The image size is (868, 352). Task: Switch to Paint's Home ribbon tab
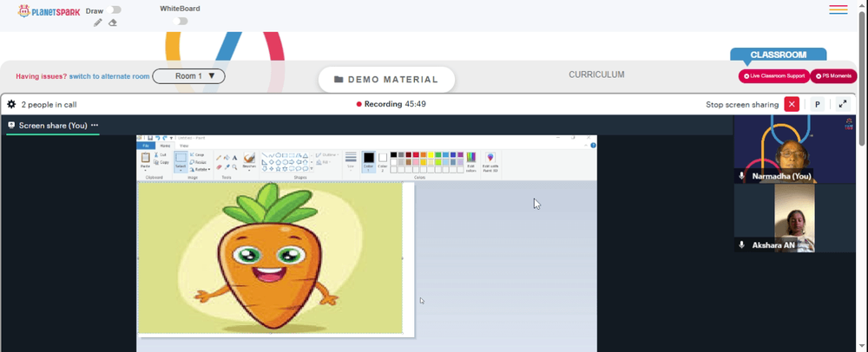[165, 146]
